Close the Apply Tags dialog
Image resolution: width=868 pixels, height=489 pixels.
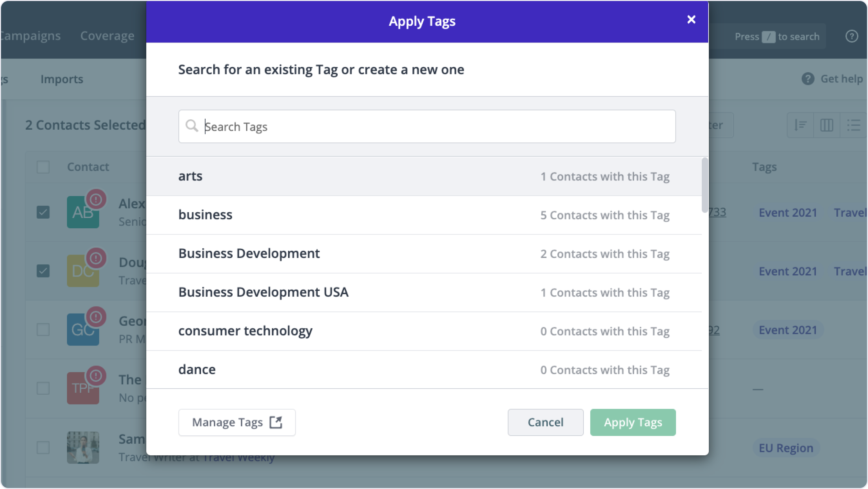691,20
